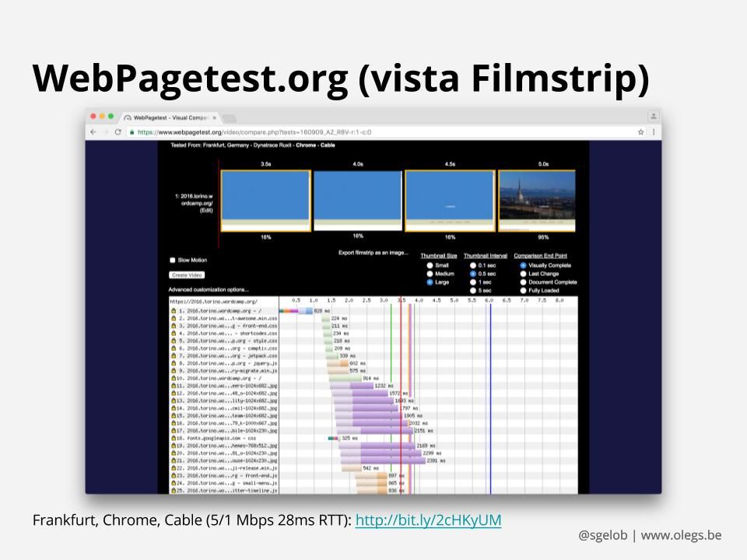This screenshot has width=747, height=560.
Task: Select Small thumbnail size
Action: pyautogui.click(x=430, y=265)
